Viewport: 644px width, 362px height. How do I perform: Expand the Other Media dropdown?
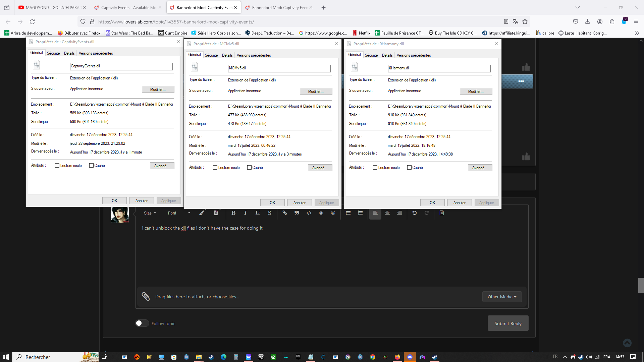click(501, 296)
